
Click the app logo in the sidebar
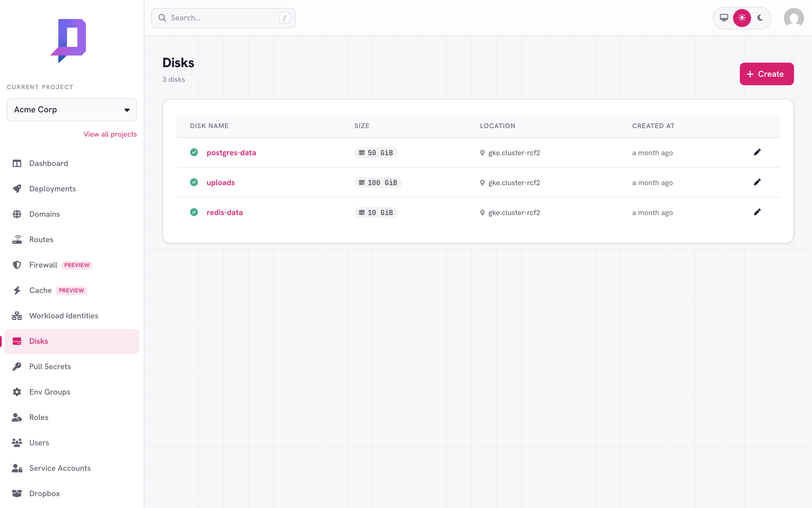pyautogui.click(x=69, y=41)
